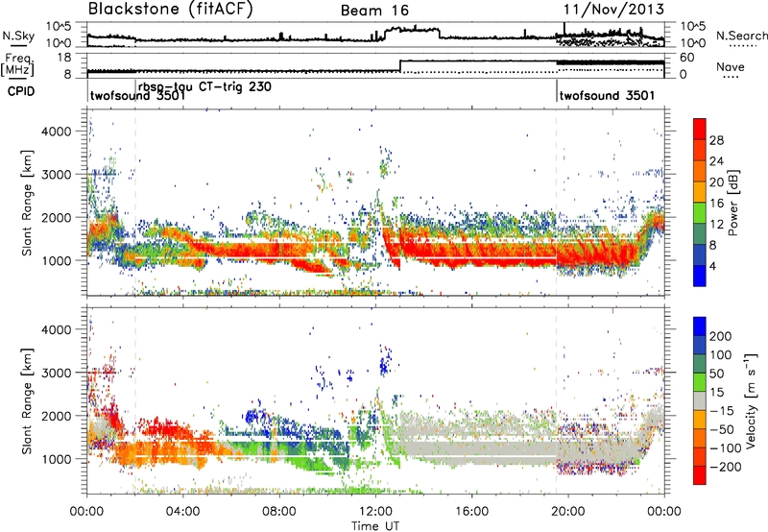The height and width of the screenshot is (532, 768).
Task: Click the 4 dB power colorbar label
Action: point(712,267)
